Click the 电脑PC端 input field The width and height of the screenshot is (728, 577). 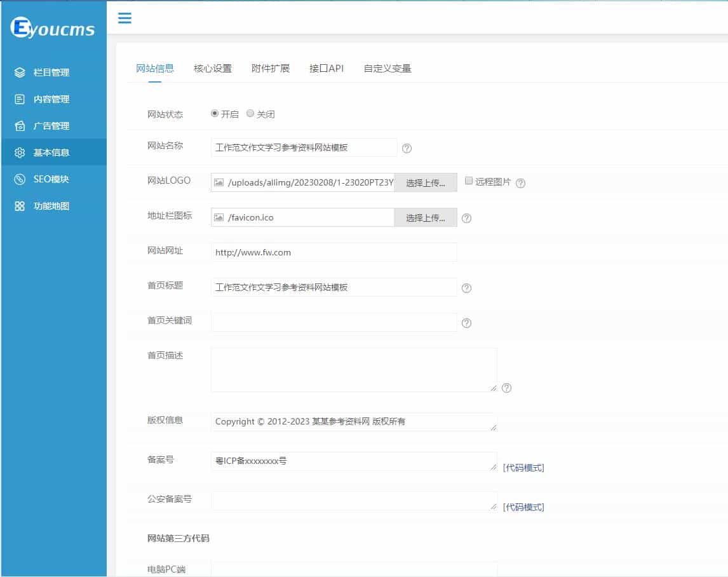(354, 569)
